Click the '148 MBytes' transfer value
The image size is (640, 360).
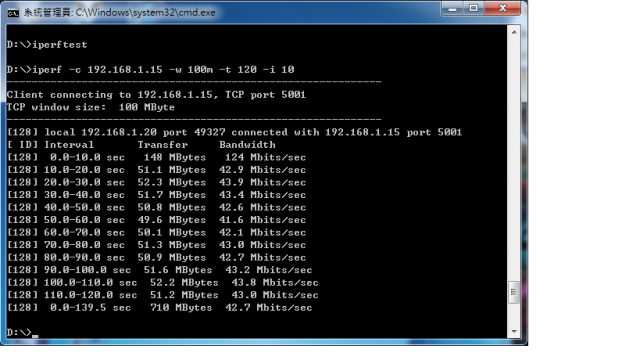click(x=175, y=158)
